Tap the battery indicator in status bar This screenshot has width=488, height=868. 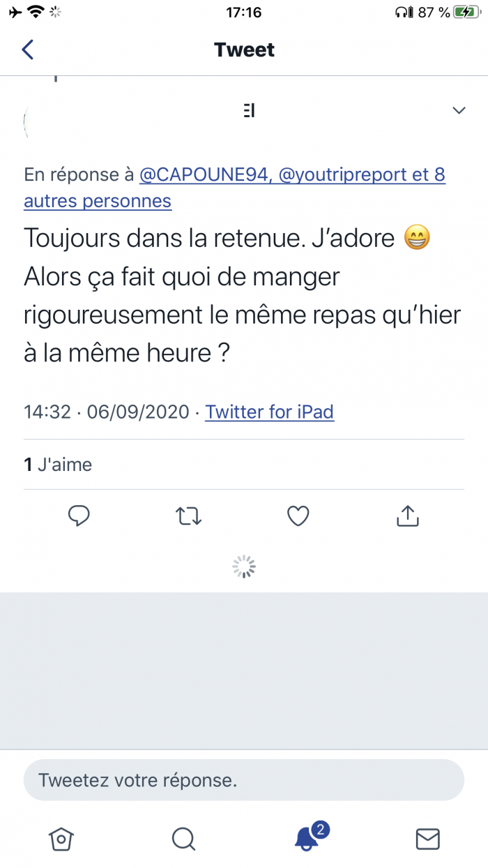464,12
